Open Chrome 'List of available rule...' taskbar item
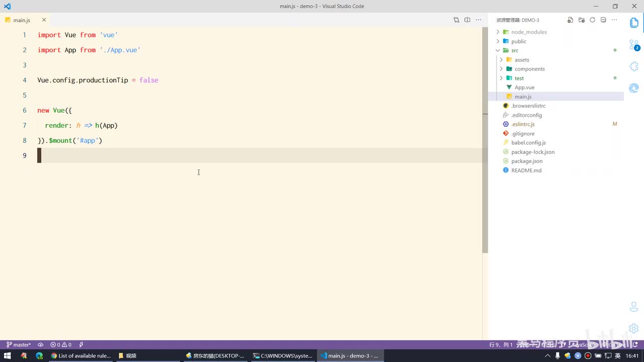This screenshot has height=362, width=644. (x=80, y=355)
